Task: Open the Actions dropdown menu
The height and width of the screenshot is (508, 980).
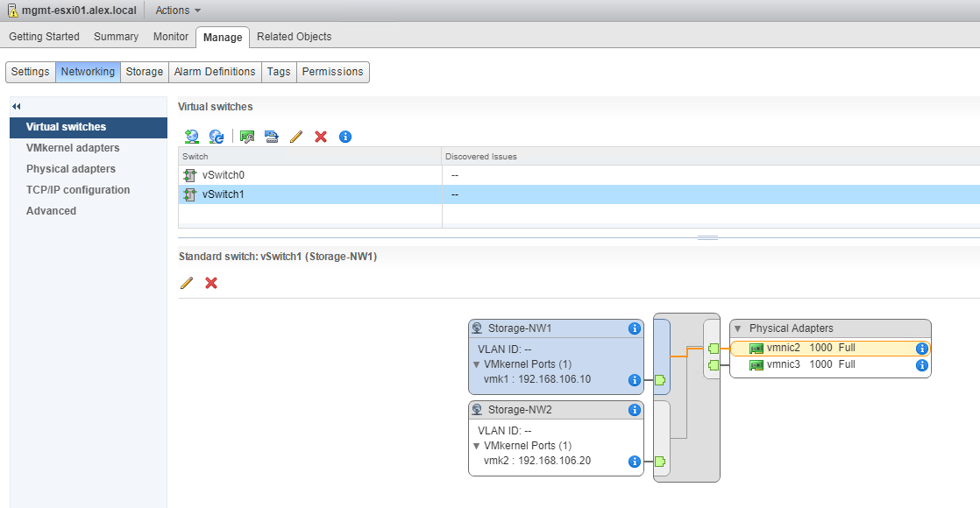Action: click(x=178, y=11)
